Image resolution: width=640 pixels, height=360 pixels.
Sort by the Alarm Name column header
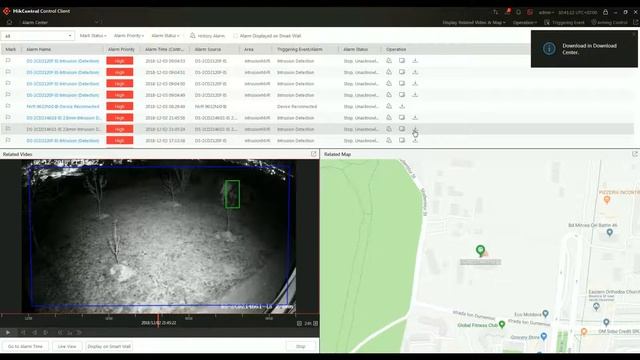click(39, 49)
